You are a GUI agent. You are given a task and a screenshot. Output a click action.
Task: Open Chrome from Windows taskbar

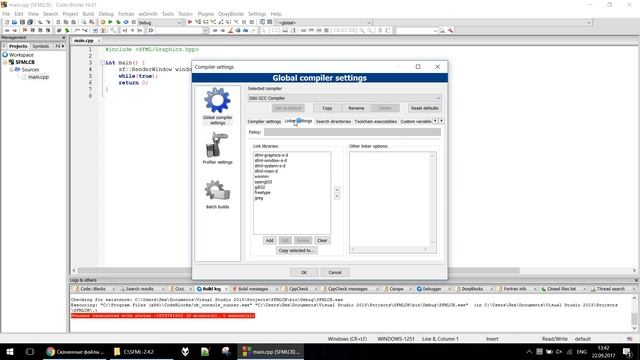75,351
